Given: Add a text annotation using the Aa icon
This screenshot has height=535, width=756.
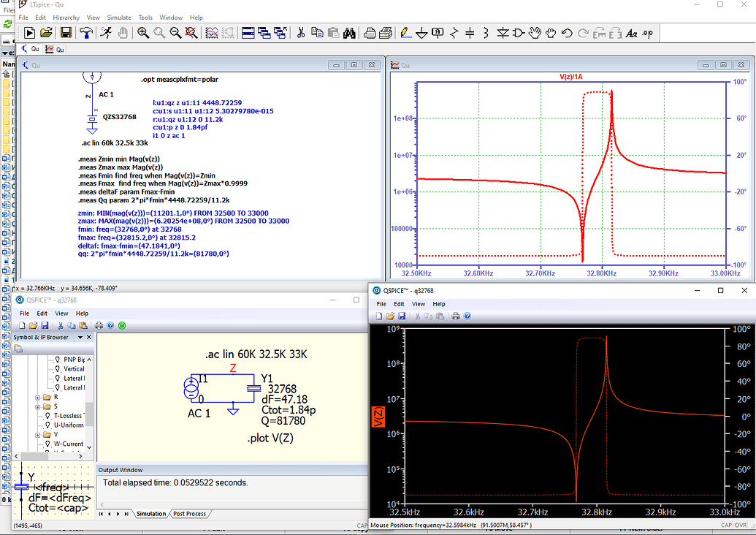Looking at the screenshot, I should pos(633,32).
